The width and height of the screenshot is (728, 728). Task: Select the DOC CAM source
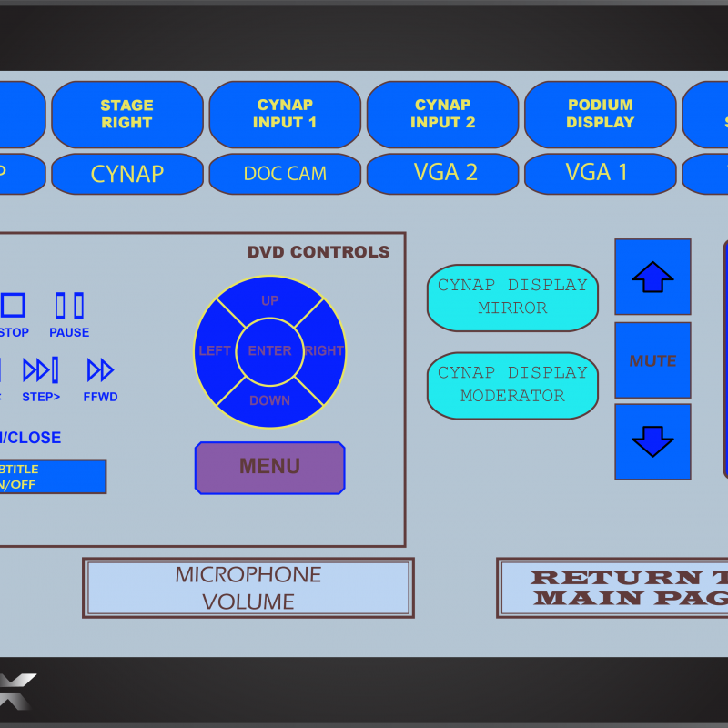pyautogui.click(x=285, y=174)
